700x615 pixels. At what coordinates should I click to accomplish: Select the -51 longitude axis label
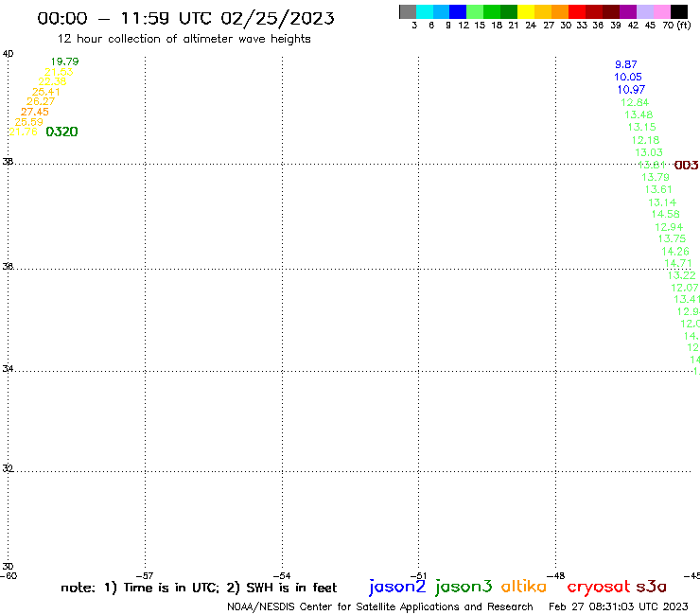click(x=418, y=576)
